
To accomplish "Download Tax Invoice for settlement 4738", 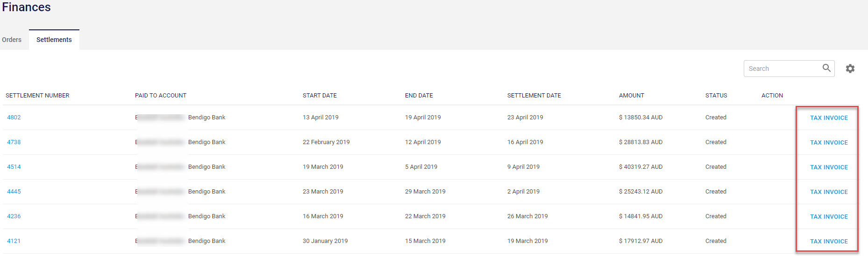I will click(829, 143).
